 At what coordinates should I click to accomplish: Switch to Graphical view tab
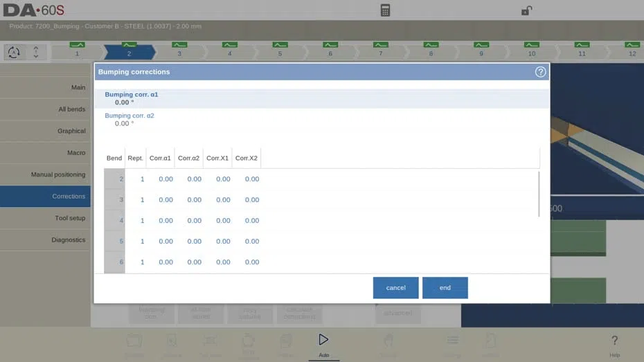tap(45, 131)
